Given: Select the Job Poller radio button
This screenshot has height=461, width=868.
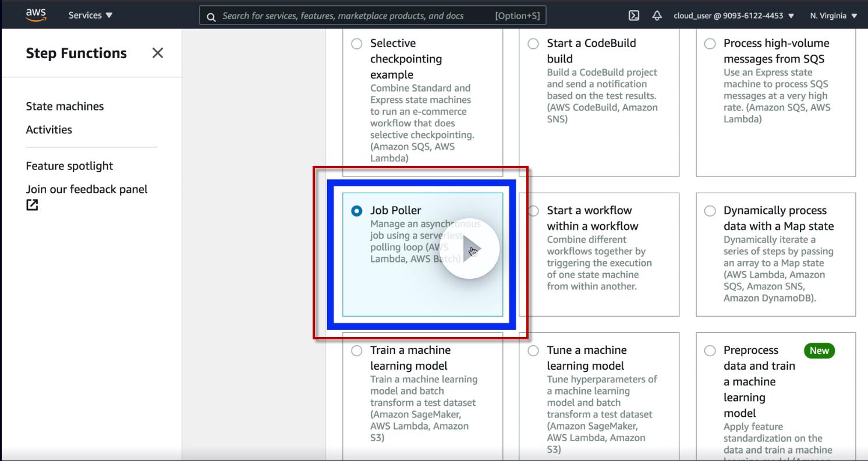Looking at the screenshot, I should (357, 211).
